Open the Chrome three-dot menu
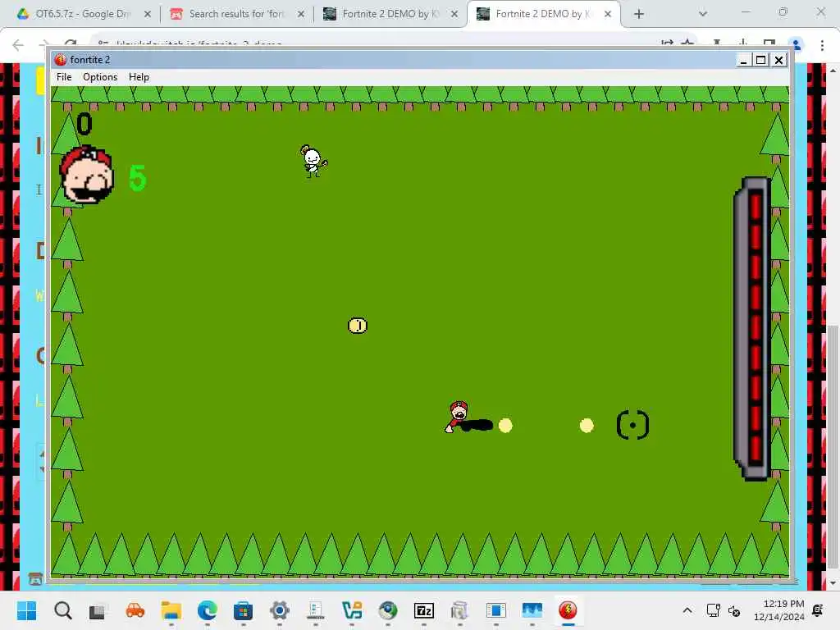This screenshot has width=840, height=630. (x=822, y=46)
